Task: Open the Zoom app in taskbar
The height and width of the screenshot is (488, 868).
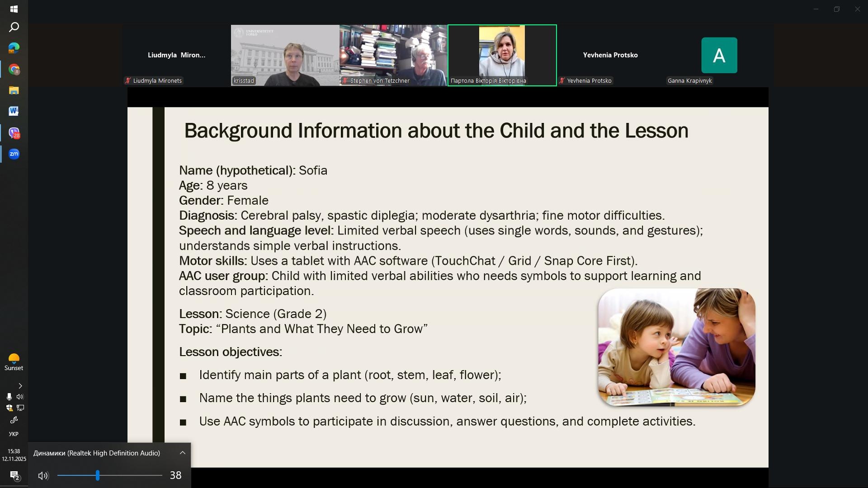Action: click(14, 154)
